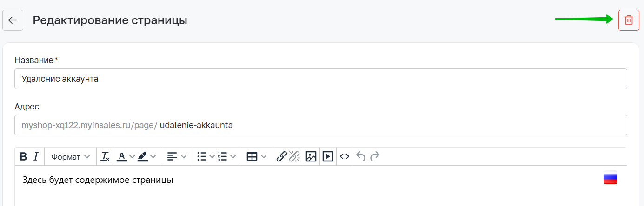Apply bulleted list
644x206 pixels.
[202, 156]
